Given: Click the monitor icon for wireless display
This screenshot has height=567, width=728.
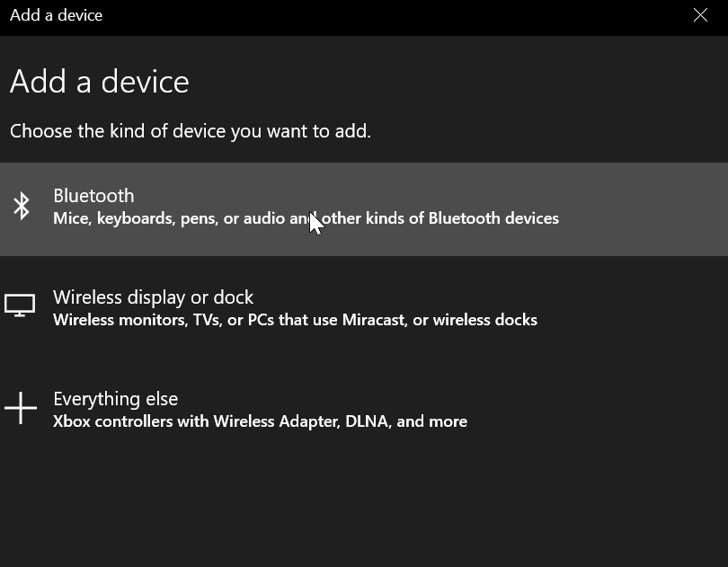Looking at the screenshot, I should point(20,306).
